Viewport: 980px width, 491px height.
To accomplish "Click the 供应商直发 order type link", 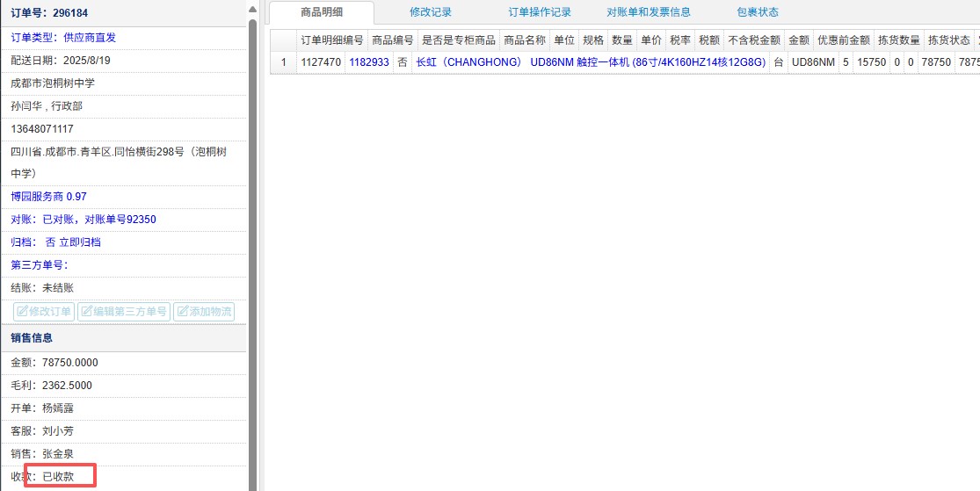I will pos(90,38).
